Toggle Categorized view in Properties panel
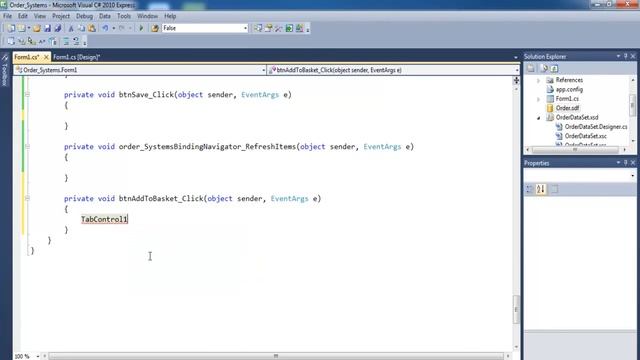Screen dimensions: 640x360 530,189
